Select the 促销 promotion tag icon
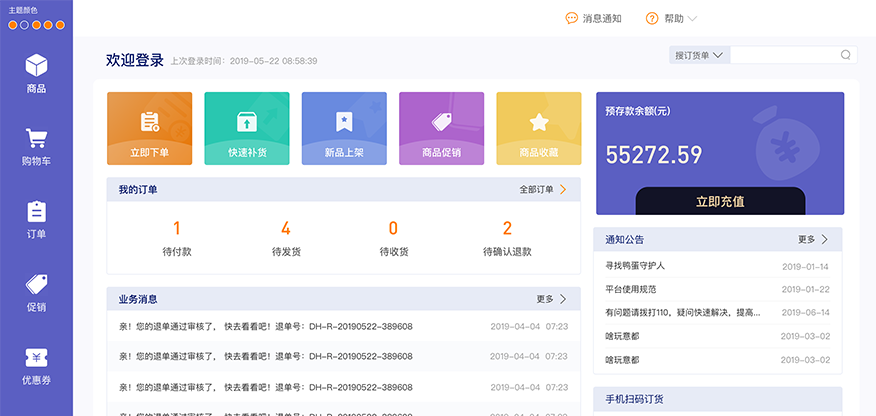Viewport: 876px width, 416px height. point(36,292)
